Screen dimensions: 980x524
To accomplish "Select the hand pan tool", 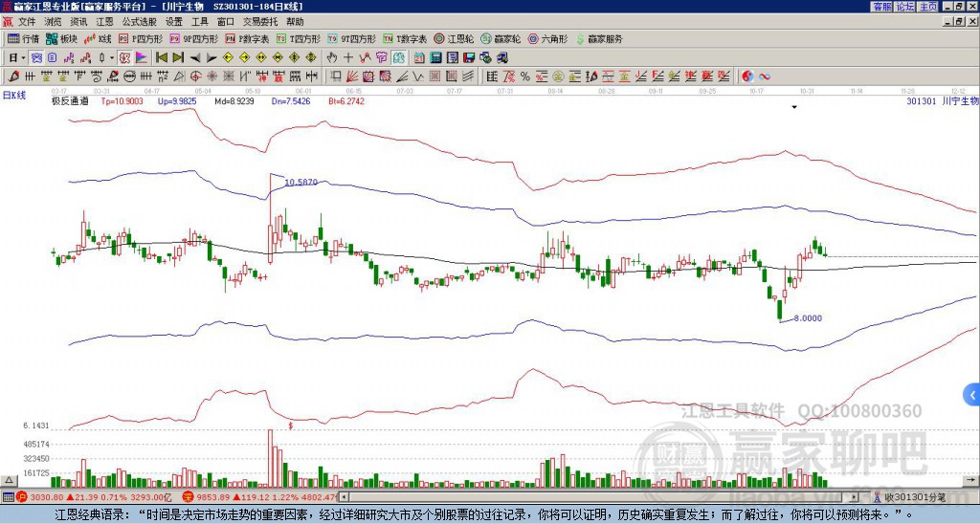I will tap(331, 57).
